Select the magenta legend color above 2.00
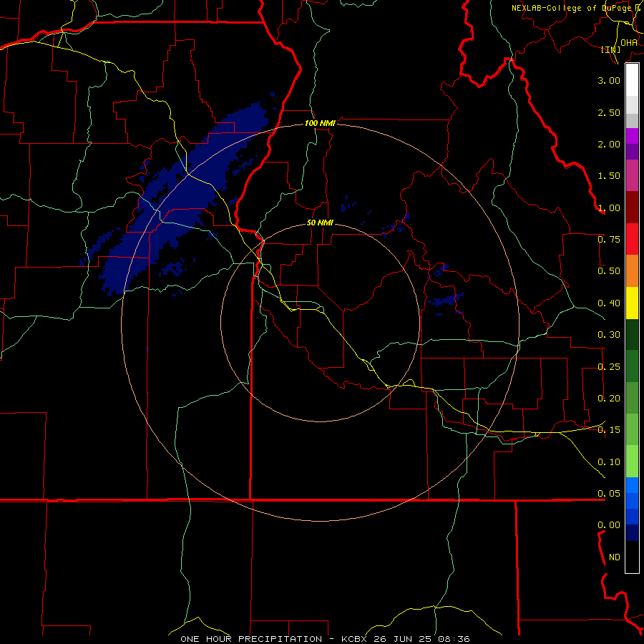The width and height of the screenshot is (644, 644). (632, 136)
